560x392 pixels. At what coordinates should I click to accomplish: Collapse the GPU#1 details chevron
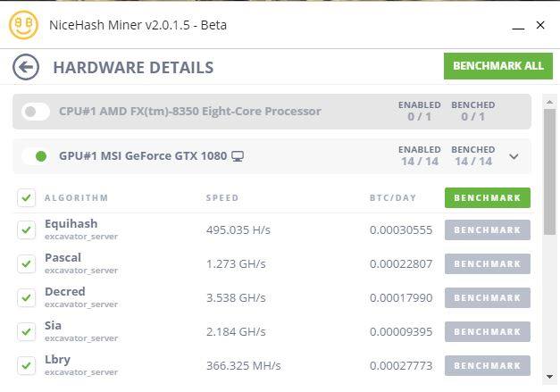pos(514,156)
